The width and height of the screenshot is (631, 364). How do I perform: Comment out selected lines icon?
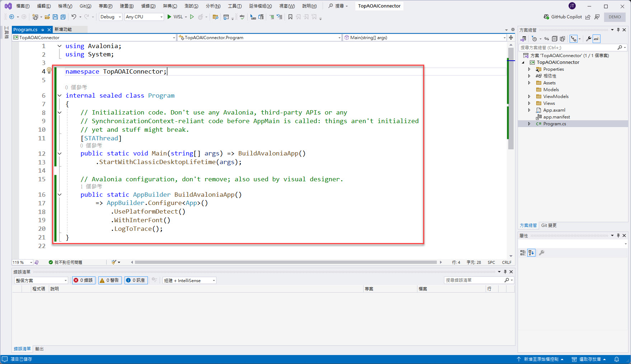[x=272, y=17]
